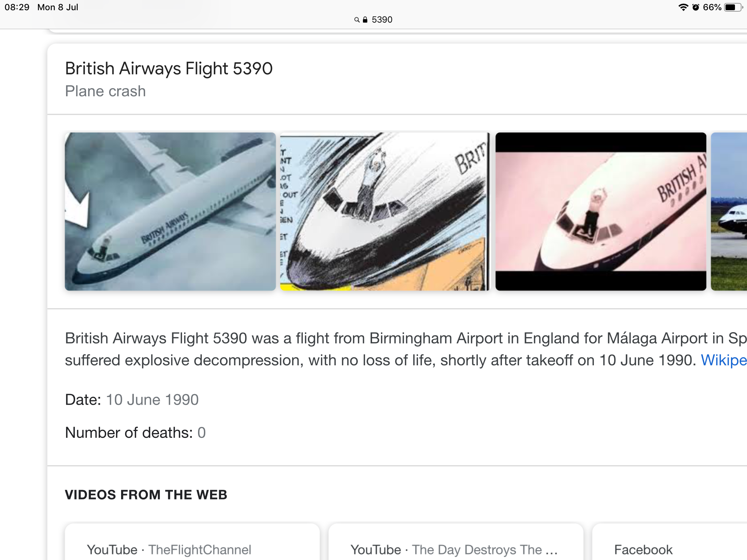Viewport: 747px width, 560px height.
Task: Tap the alarm clock status icon
Action: [696, 7]
